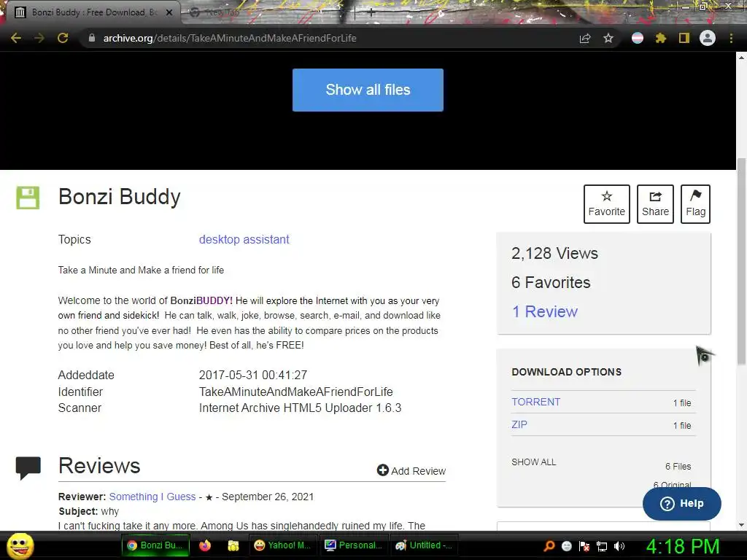Select the identifier TakeAMinuteAndMakeAFriendForLife value
This screenshot has width=747, height=560.
[x=296, y=392]
